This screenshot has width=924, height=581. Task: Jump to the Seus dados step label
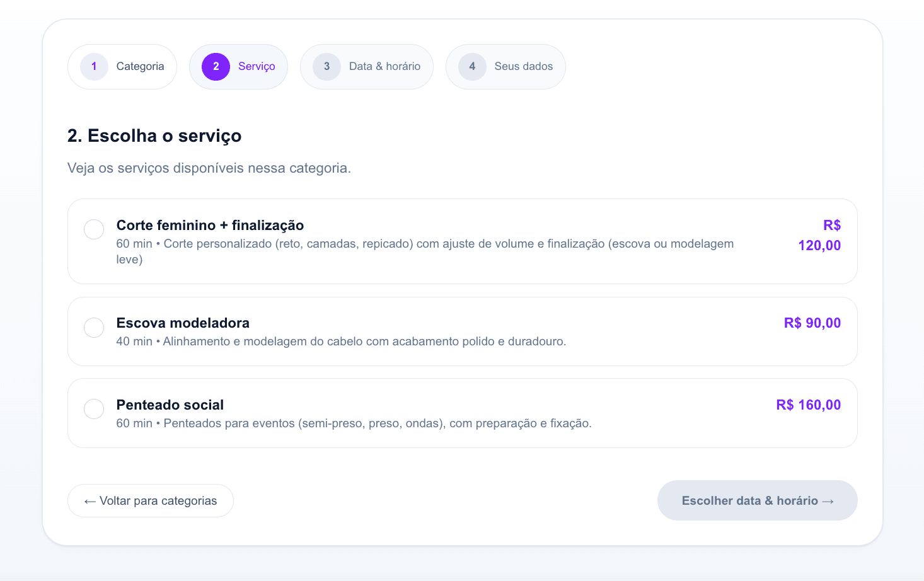pos(523,66)
